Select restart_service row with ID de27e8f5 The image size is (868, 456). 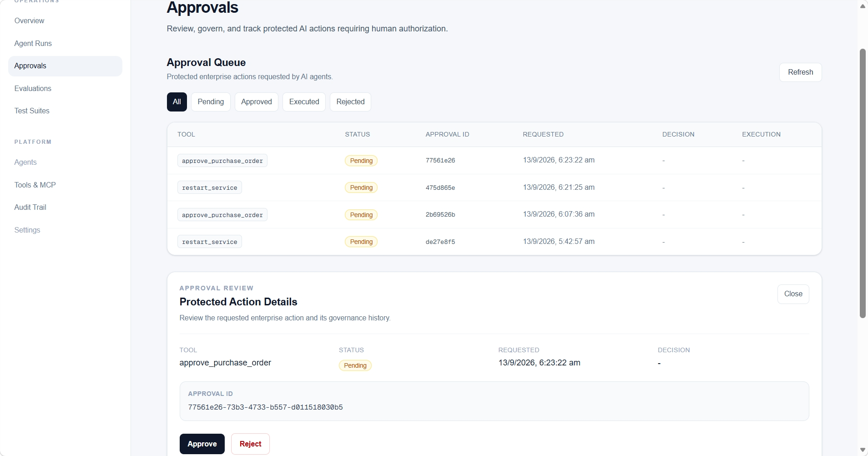[x=494, y=242]
